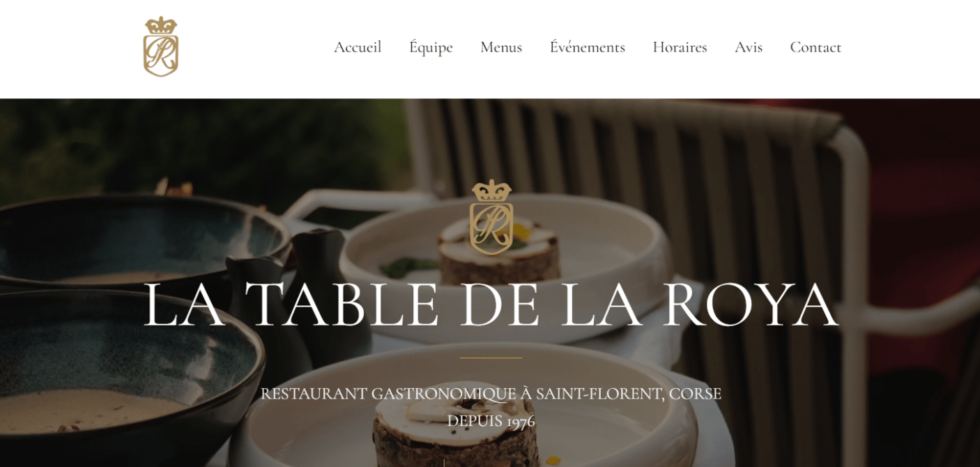Click the LA TABLE DE LA ROYA heading

tap(491, 305)
